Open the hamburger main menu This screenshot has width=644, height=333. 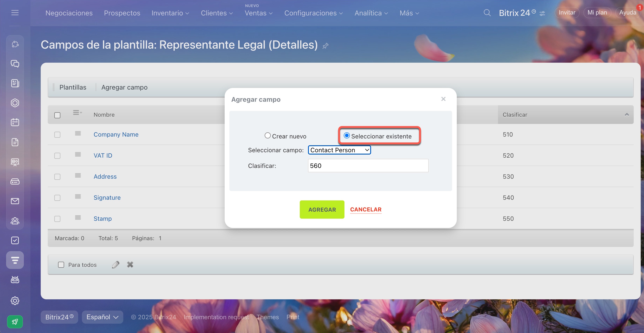[x=15, y=12]
